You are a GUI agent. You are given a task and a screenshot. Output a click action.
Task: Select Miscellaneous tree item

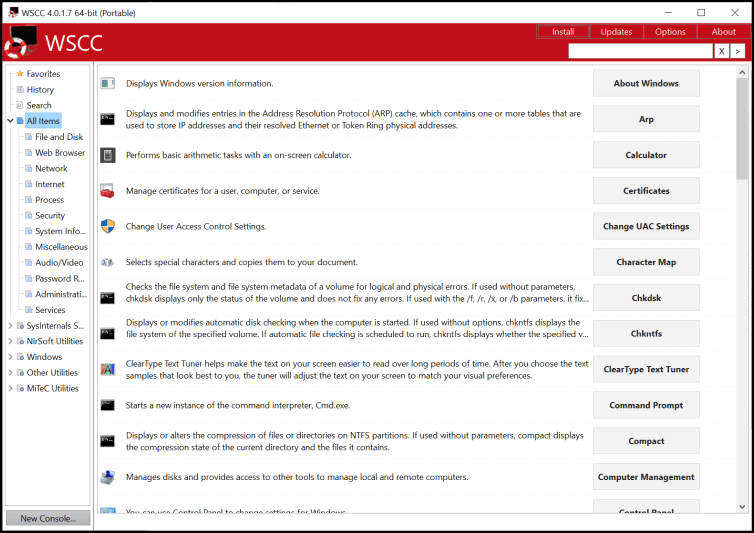61,247
